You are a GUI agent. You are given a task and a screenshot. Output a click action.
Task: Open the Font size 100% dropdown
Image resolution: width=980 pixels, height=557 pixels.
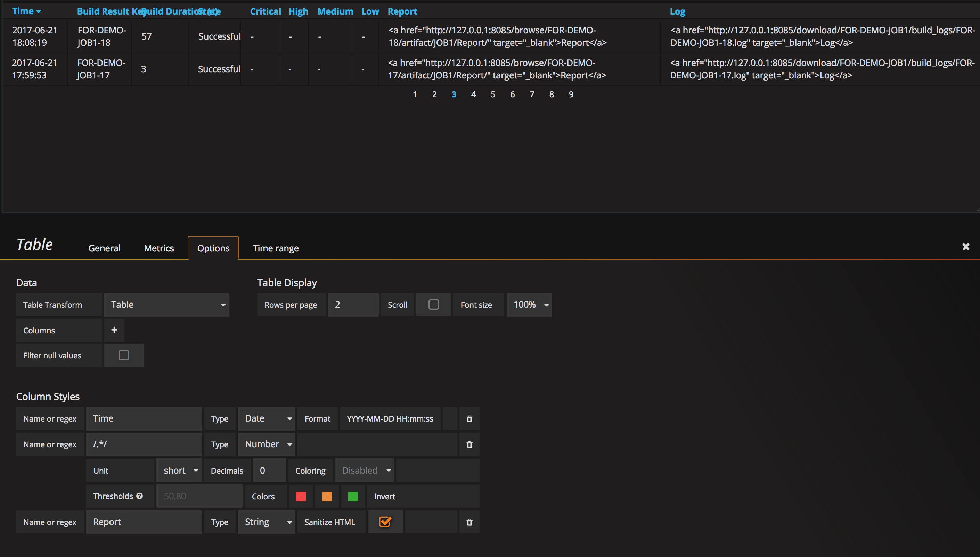pos(529,305)
